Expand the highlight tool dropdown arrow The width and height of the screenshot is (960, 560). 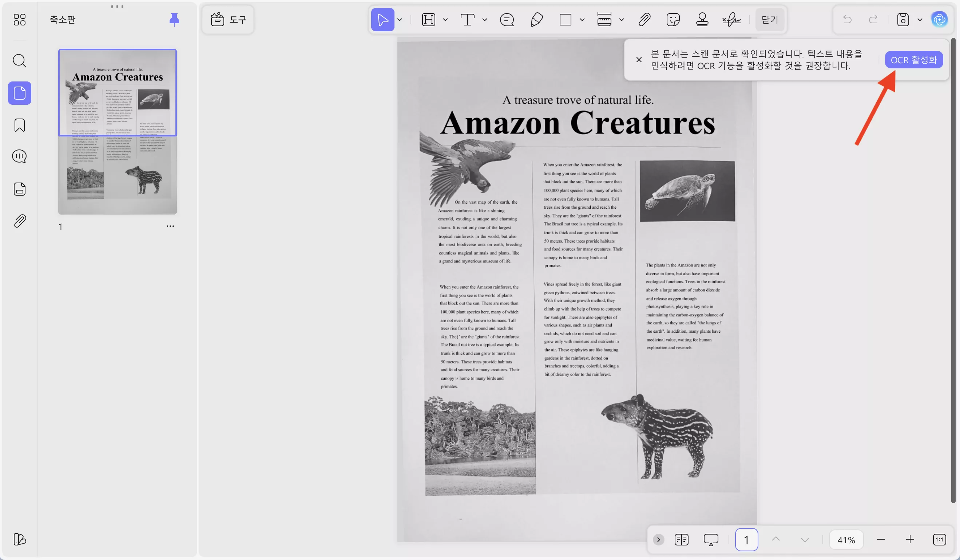coord(445,19)
